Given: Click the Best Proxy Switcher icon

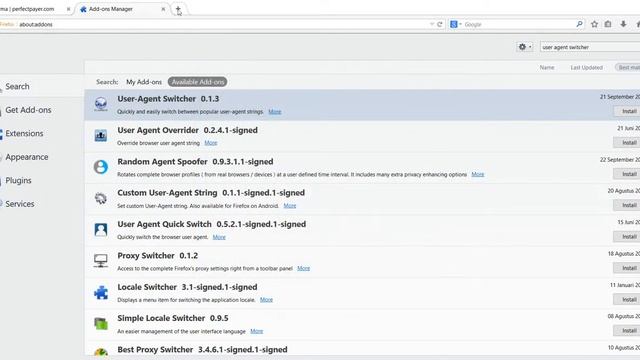Looking at the screenshot, I should click(101, 351).
